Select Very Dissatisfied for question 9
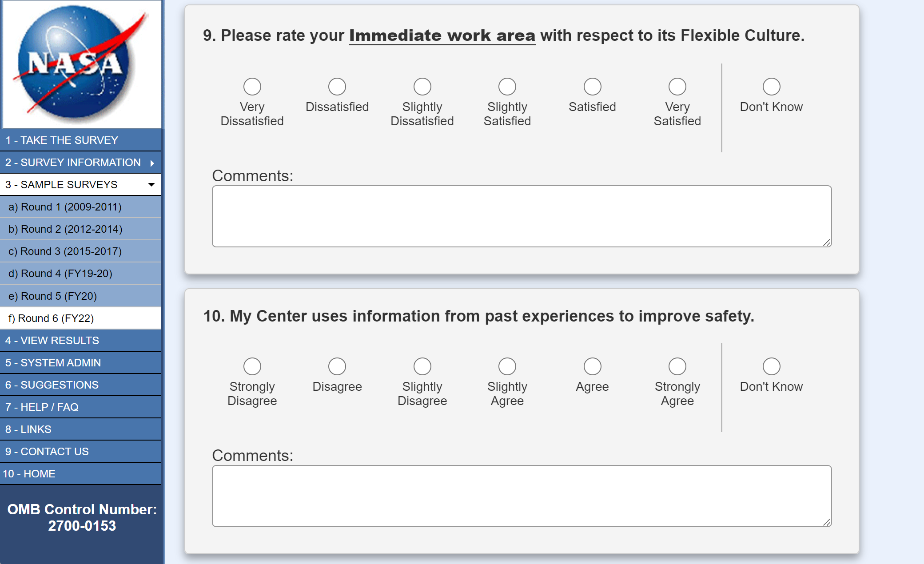Image resolution: width=924 pixels, height=564 pixels. click(x=252, y=87)
